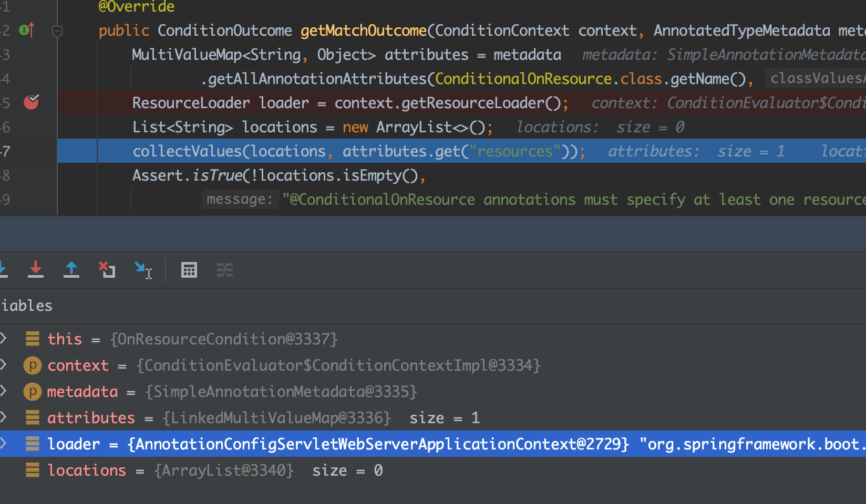Image resolution: width=866 pixels, height=504 pixels.
Task: Select the locations ArrayList@3340 row
Action: click(433, 470)
